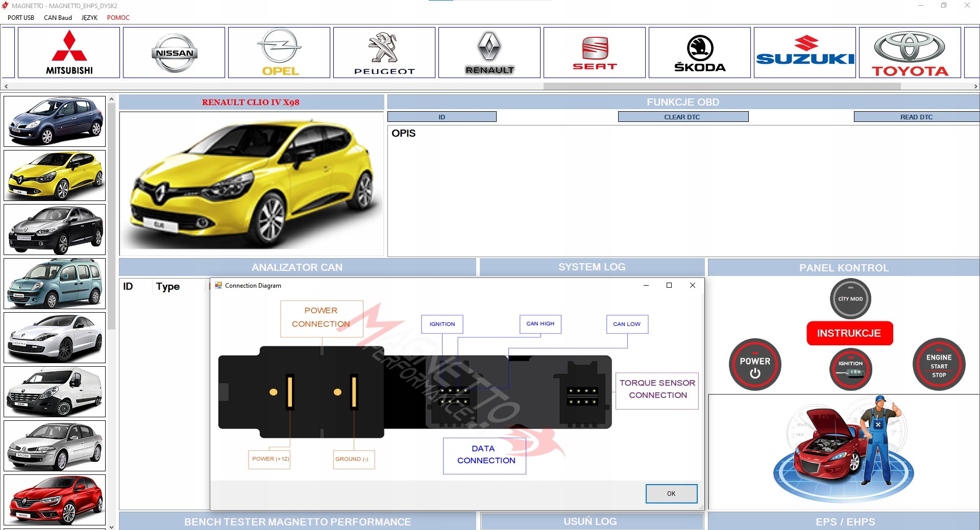Viewport: 980px width, 530px height.
Task: Pick the Toyota brand logo
Action: (x=910, y=53)
